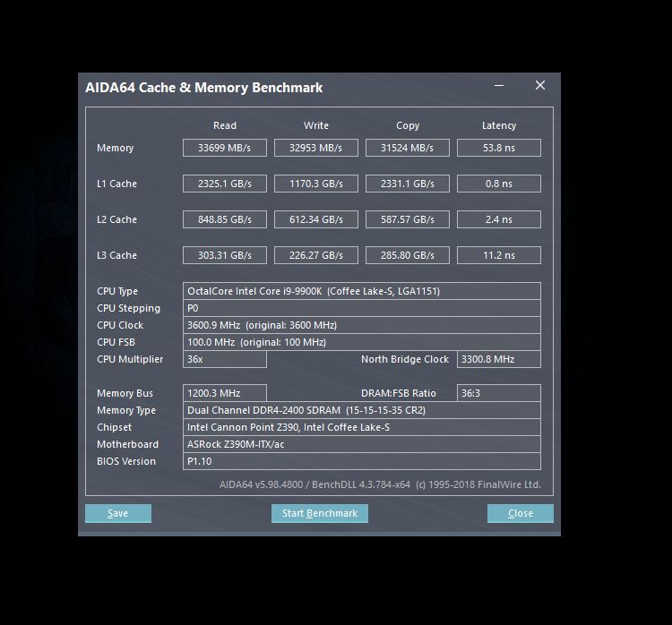Click Motherboard field ASRock Z390M-ITX/ac
This screenshot has width=672, height=625.
coord(362,444)
